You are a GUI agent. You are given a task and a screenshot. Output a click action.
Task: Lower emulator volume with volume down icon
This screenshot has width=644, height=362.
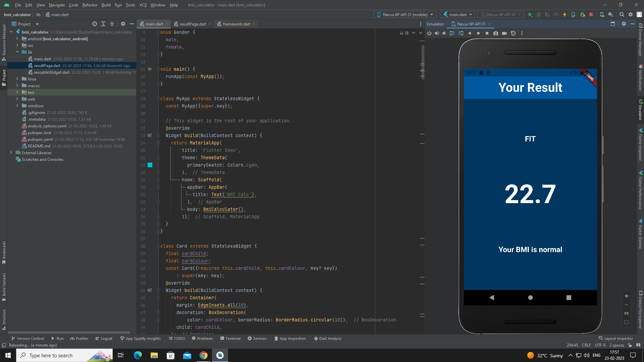(x=444, y=33)
